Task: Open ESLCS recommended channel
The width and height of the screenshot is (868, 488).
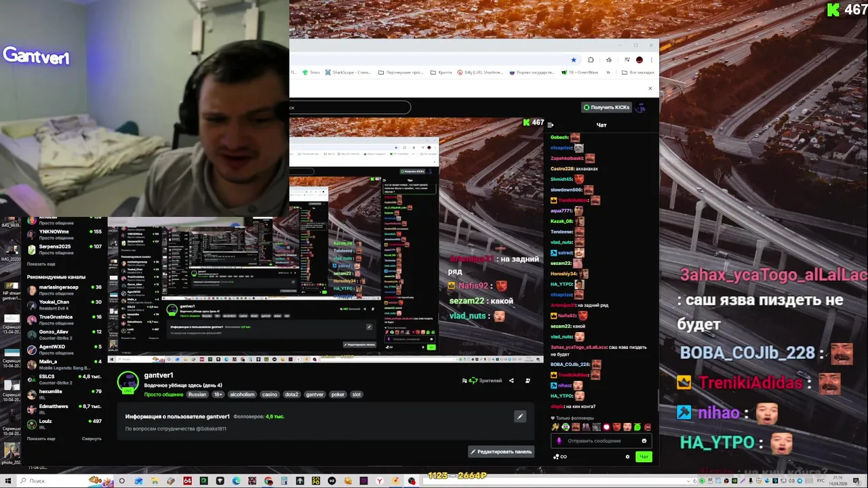Action: (x=64, y=379)
